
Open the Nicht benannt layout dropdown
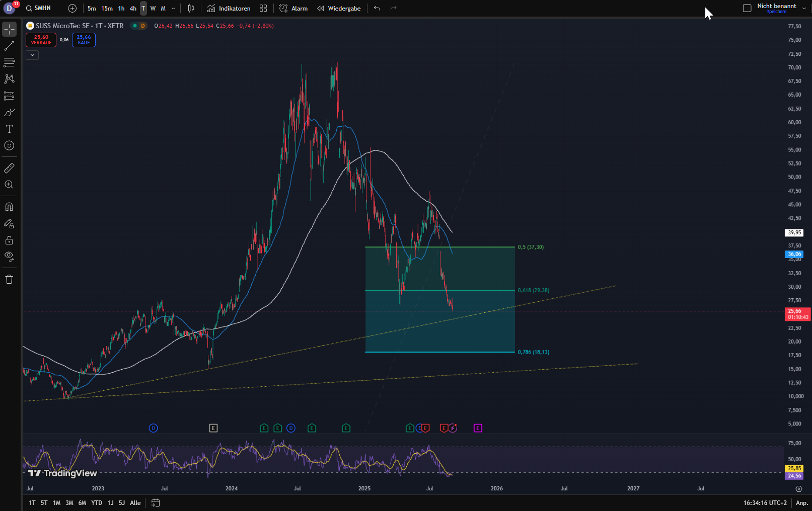804,9
